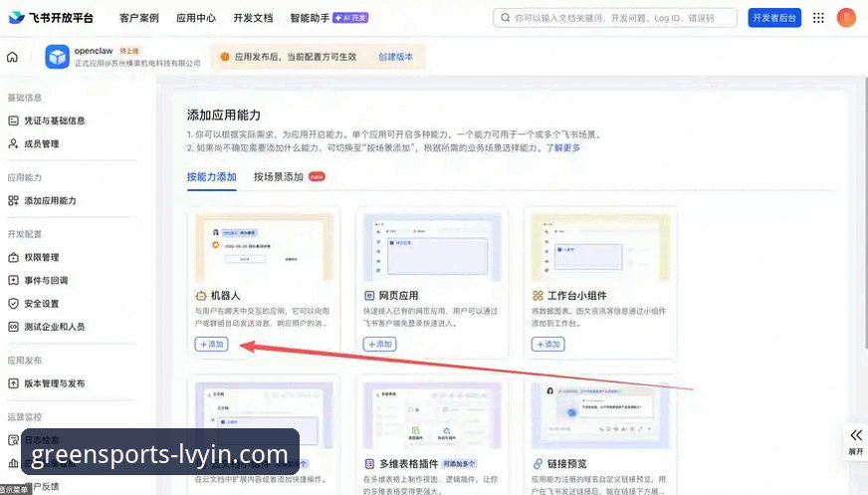Open the 多维表格插件 preview thumbnail
Image resolution: width=868 pixels, height=495 pixels.
tap(432, 415)
